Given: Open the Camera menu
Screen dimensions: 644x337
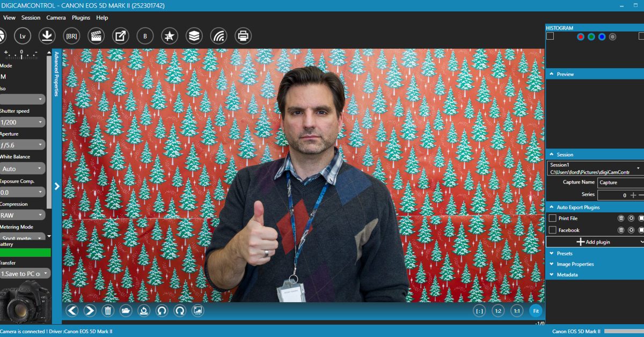Looking at the screenshot, I should pyautogui.click(x=56, y=18).
